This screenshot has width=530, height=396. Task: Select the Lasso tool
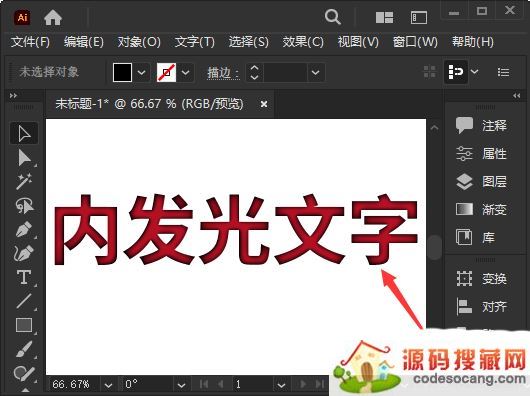pyautogui.click(x=24, y=205)
